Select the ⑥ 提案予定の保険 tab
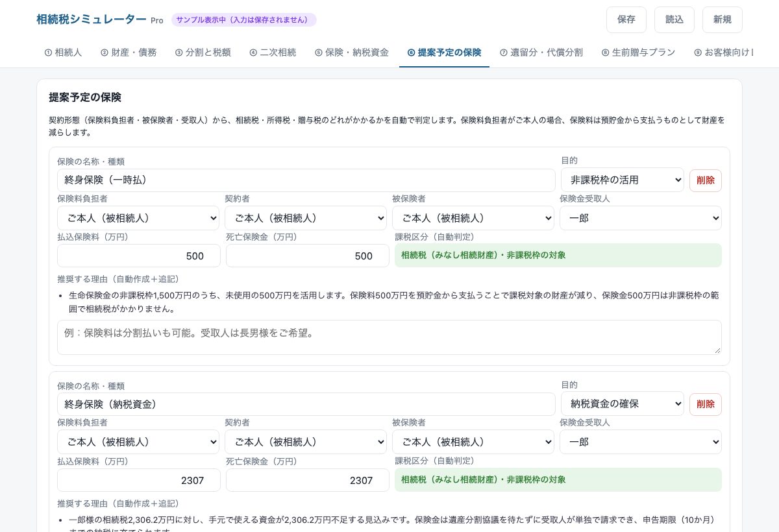The image size is (779, 532). [x=444, y=53]
